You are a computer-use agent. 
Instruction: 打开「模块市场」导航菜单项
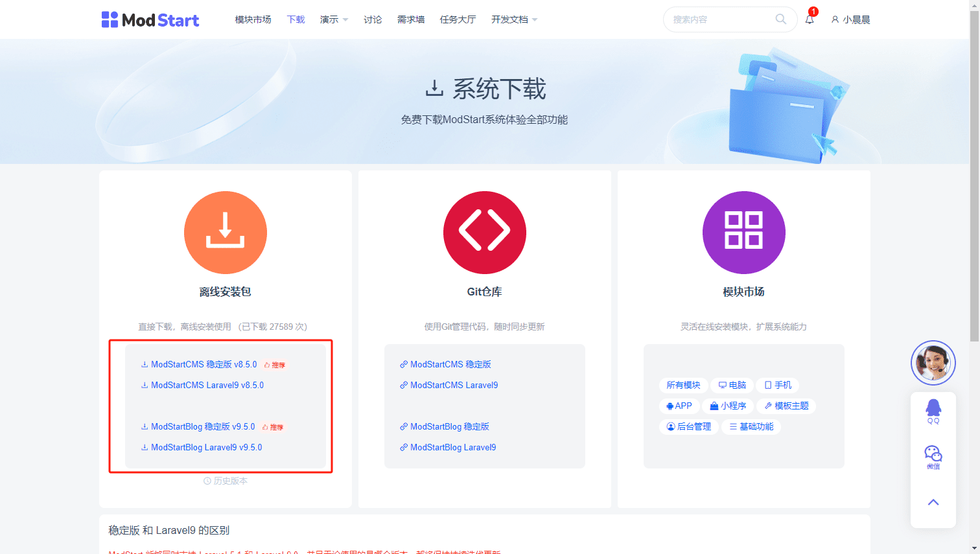point(253,19)
